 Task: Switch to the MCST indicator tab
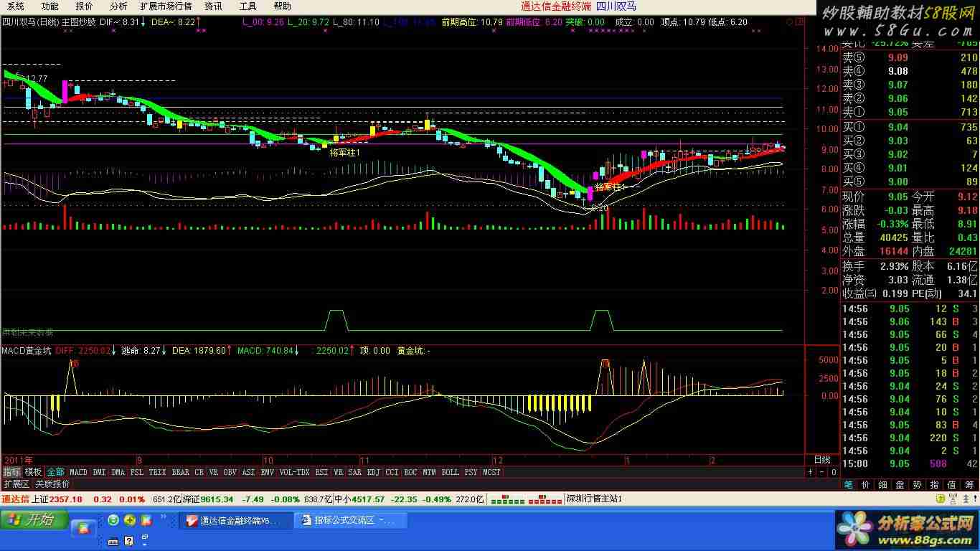491,472
